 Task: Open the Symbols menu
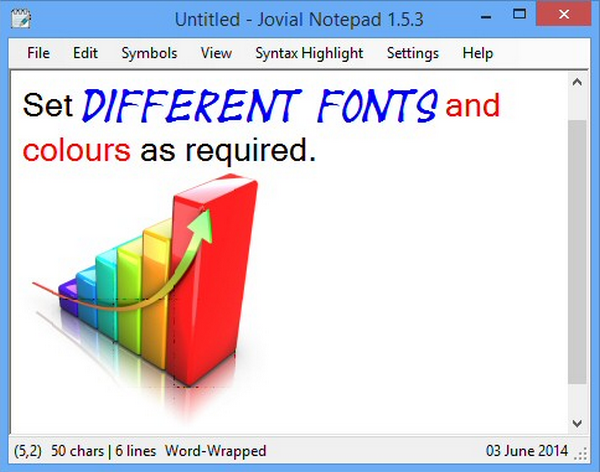pos(149,53)
